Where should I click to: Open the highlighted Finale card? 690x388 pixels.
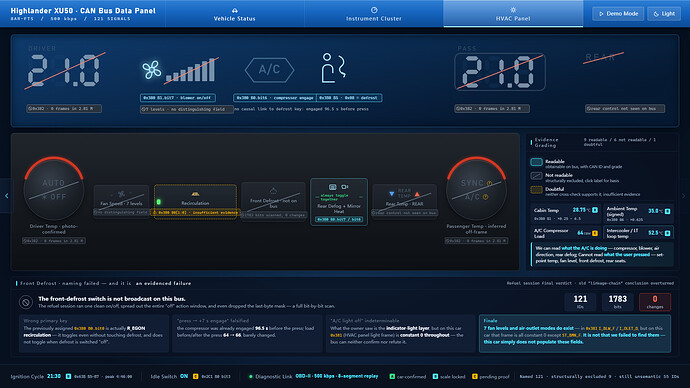(575, 333)
